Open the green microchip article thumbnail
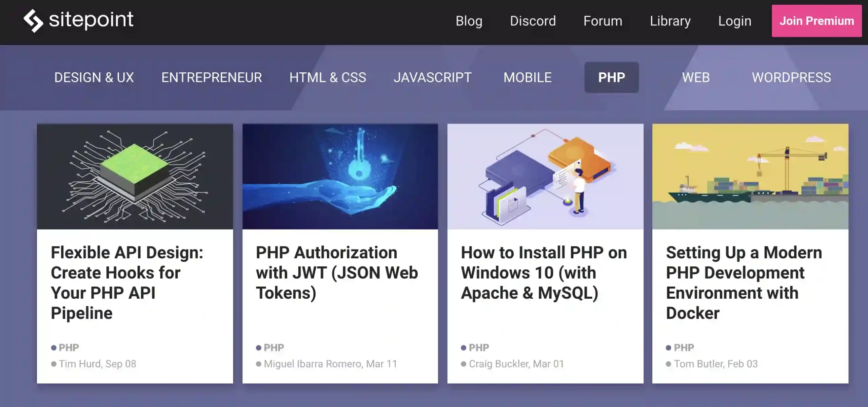 pos(135,177)
